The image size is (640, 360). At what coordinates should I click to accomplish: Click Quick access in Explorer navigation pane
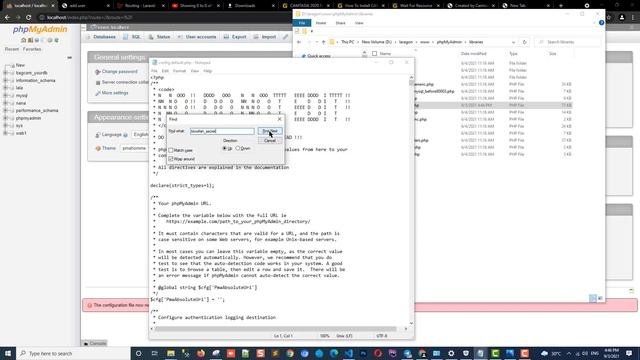[x=319, y=56]
